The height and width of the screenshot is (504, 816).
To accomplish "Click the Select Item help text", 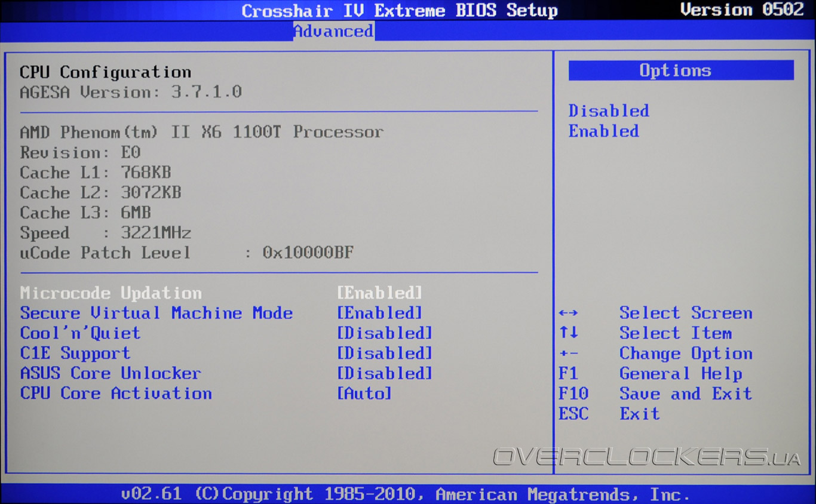I will pyautogui.click(x=676, y=333).
